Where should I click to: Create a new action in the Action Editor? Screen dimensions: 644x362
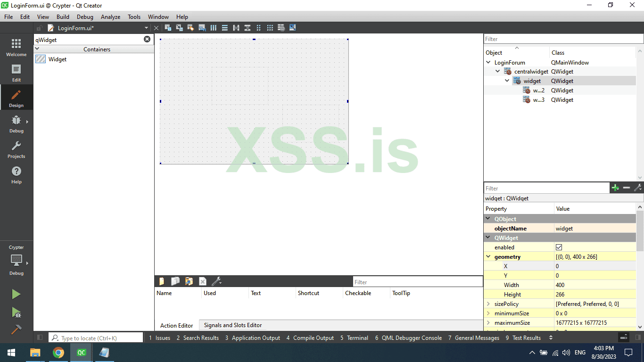point(162,281)
